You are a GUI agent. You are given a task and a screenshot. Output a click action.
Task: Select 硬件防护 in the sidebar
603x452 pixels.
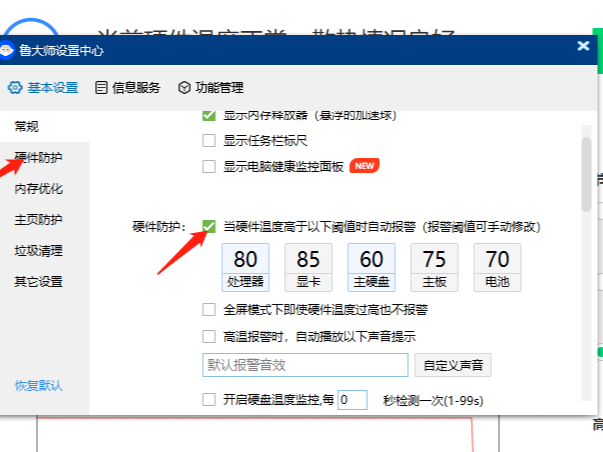point(38,157)
